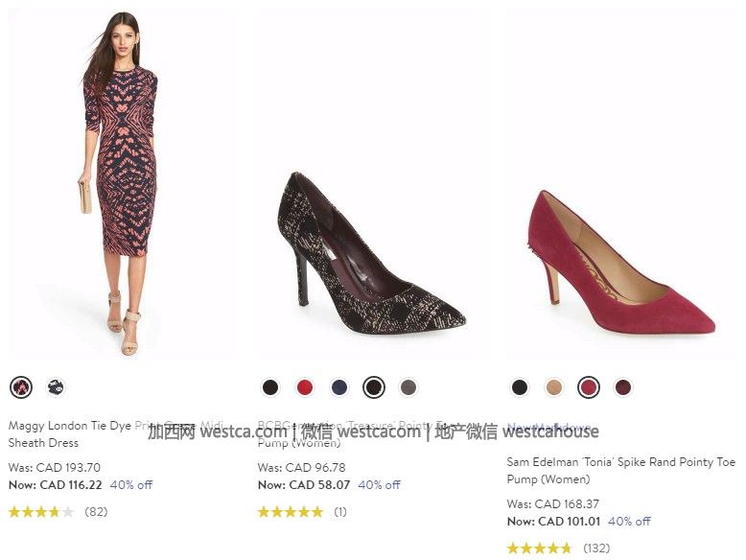Screen dimensions: 746x560
Task: Click the five-star rating of BCBGeneration pump
Action: pyautogui.click(x=291, y=512)
